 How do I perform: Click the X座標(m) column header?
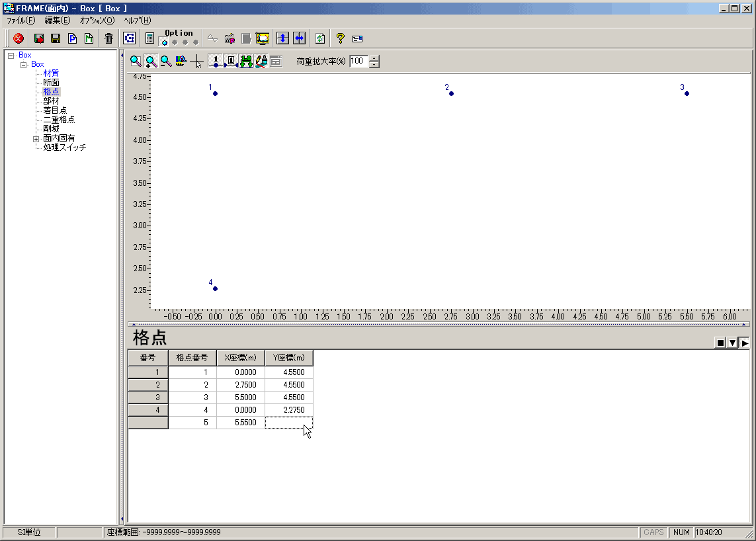(x=241, y=358)
